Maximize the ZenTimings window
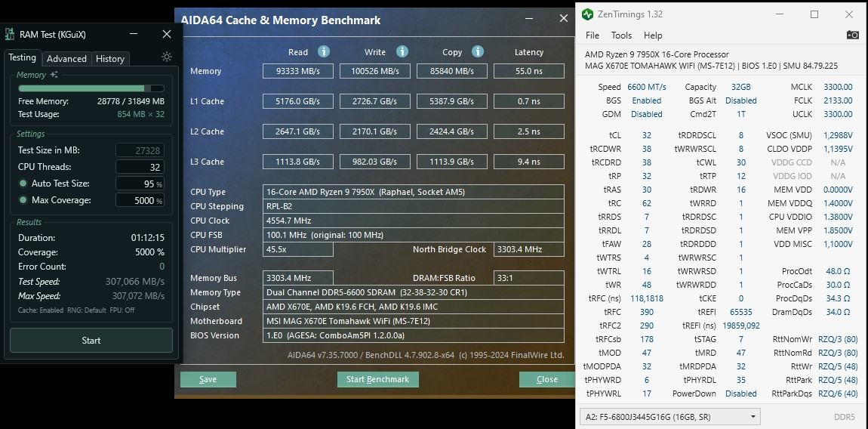Viewport: 868px width, 429px height. [x=814, y=14]
